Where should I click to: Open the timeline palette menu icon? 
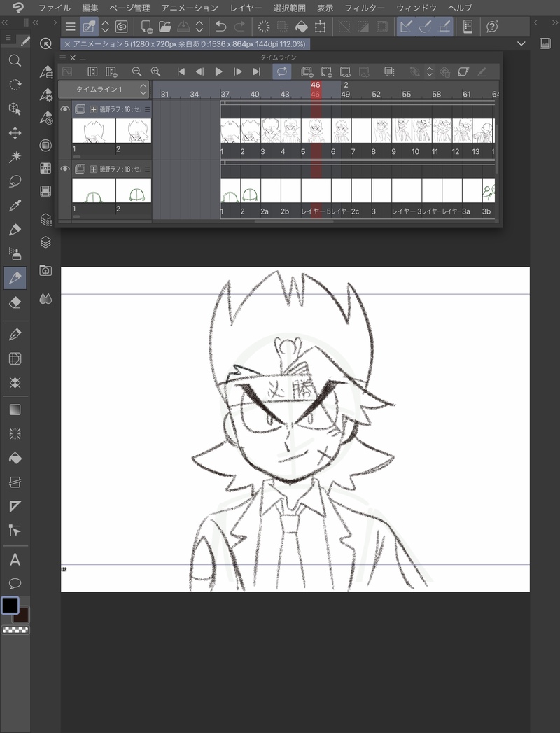click(x=63, y=58)
